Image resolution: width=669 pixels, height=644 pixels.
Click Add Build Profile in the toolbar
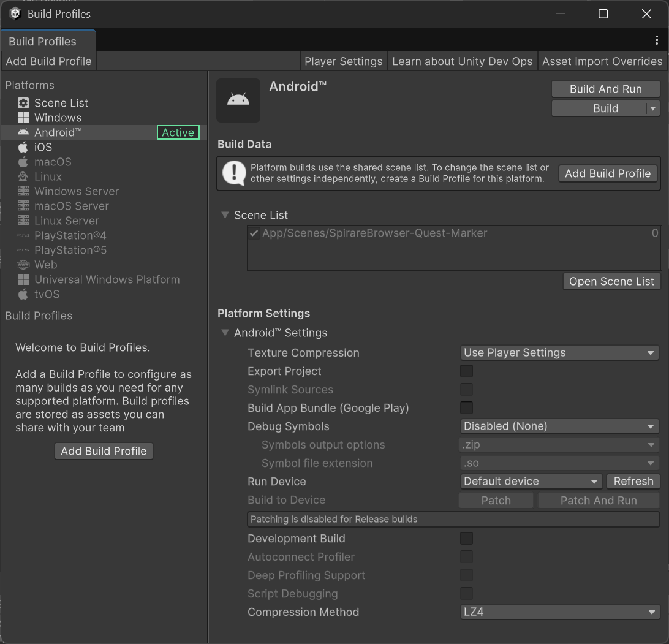tap(48, 61)
